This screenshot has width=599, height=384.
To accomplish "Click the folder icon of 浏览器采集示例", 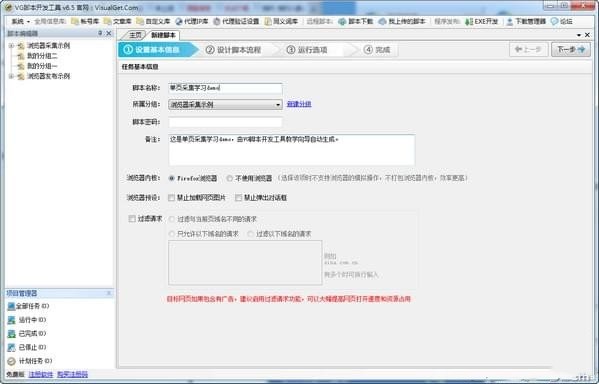I will click(x=21, y=46).
